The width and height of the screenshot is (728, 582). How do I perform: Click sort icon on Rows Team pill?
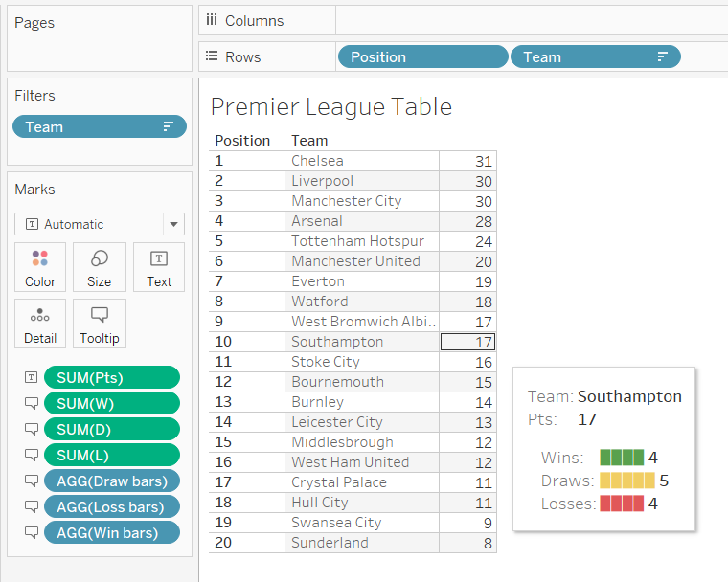662,57
